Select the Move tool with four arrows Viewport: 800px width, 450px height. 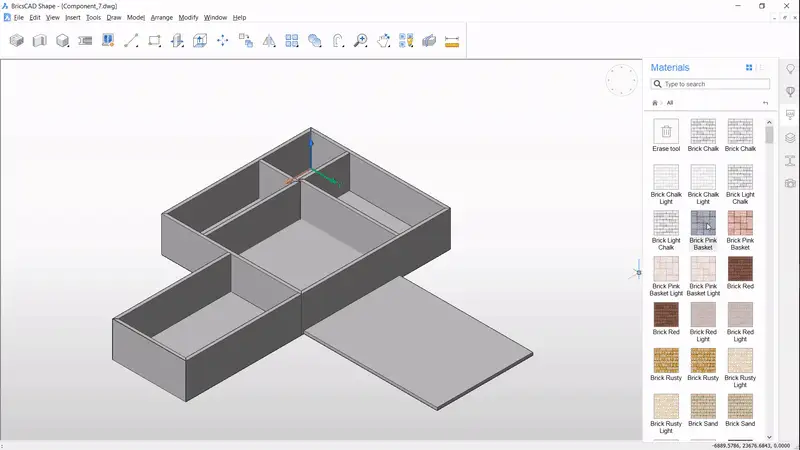click(222, 40)
